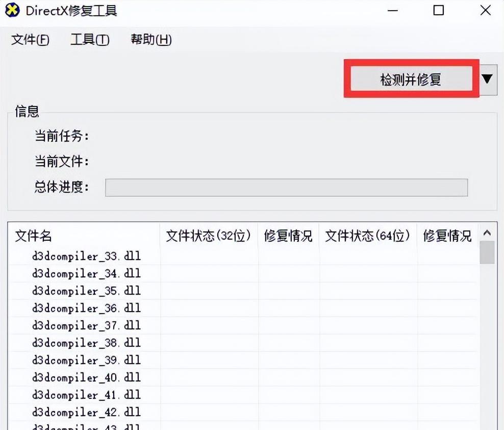Click the DirectX repair tool title icon
The image size is (504, 430).
pyautogui.click(x=12, y=10)
